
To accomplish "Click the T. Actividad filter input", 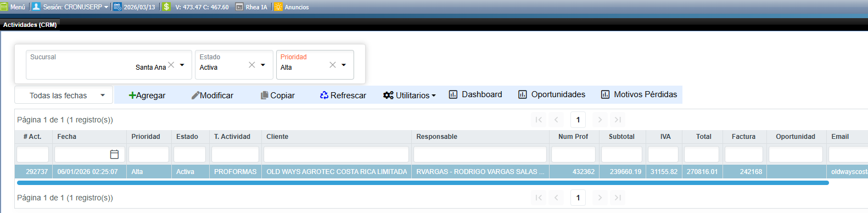I will tap(236, 154).
